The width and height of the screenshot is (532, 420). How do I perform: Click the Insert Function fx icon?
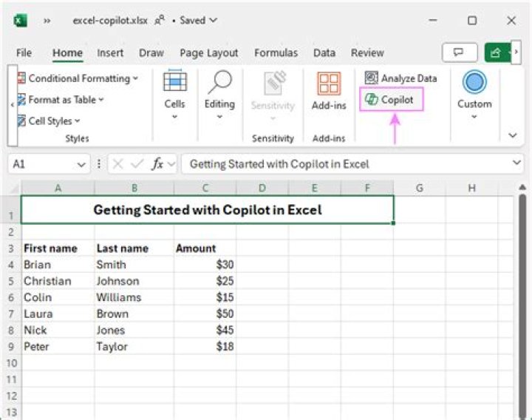(x=157, y=164)
